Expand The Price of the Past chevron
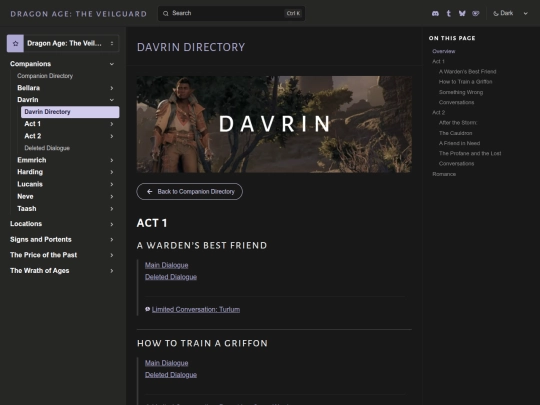This screenshot has width=540, height=405. pyautogui.click(x=112, y=255)
